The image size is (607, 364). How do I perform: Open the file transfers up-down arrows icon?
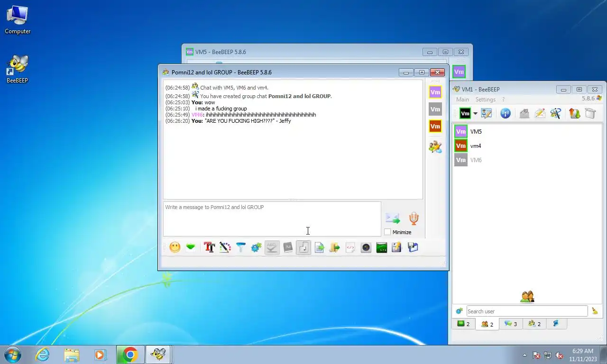(574, 113)
